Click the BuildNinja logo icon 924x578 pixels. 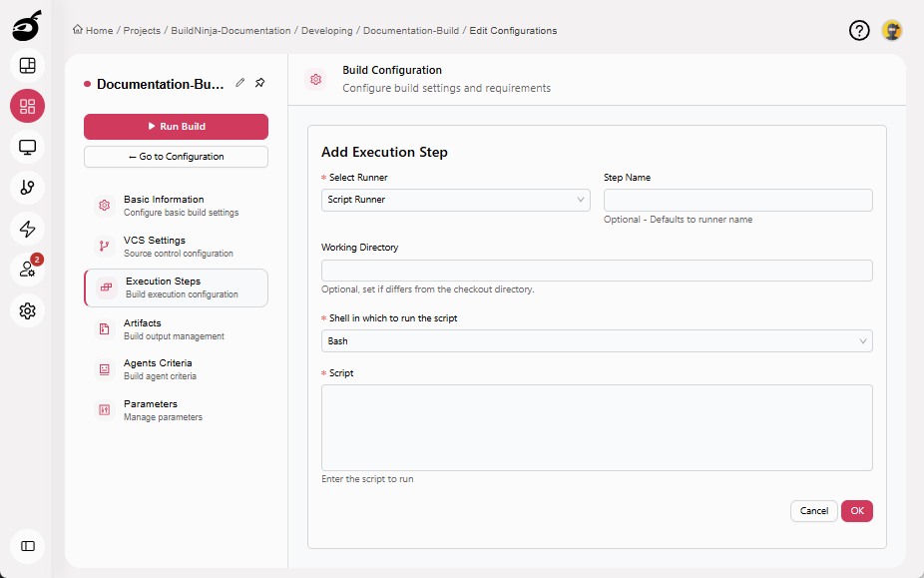(x=27, y=25)
